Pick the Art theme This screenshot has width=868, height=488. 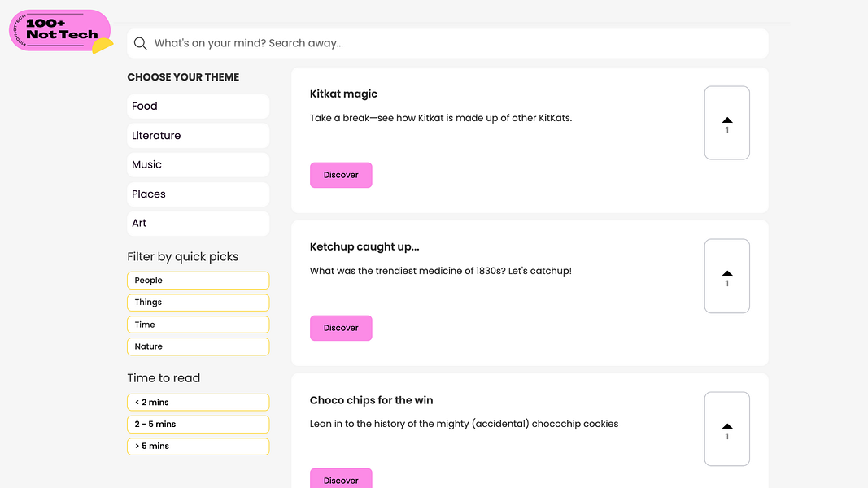pos(198,224)
